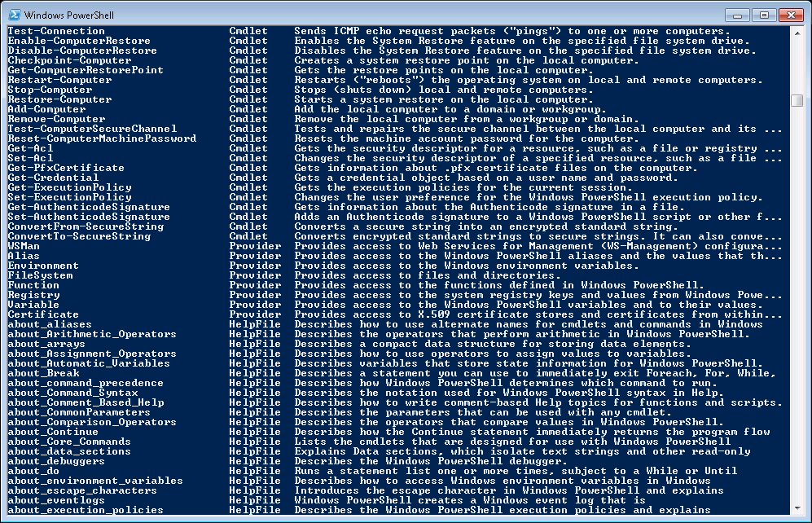812x523 pixels.
Task: Select the Test-ComputerSecureChannel entry
Action: point(92,129)
